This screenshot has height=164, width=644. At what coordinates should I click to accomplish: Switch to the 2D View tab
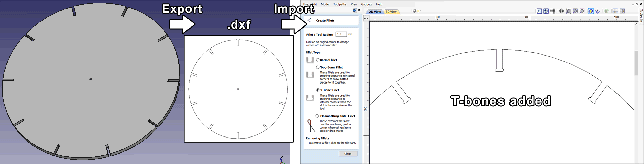pyautogui.click(x=375, y=12)
